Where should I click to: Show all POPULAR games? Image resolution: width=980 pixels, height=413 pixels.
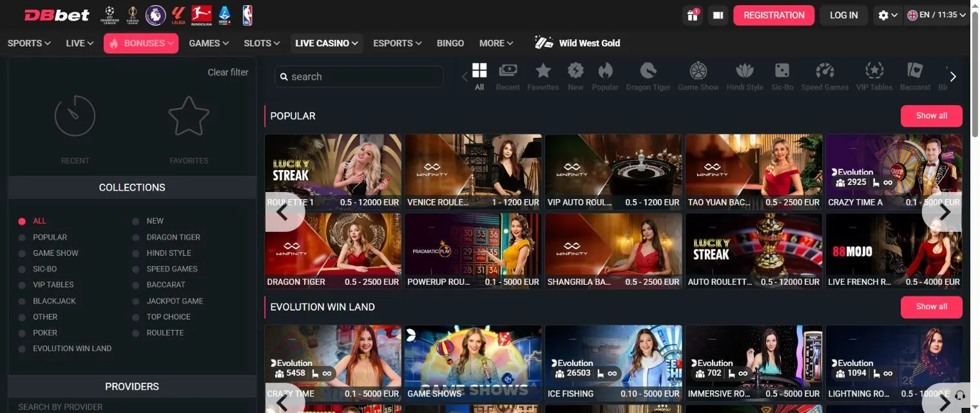932,116
